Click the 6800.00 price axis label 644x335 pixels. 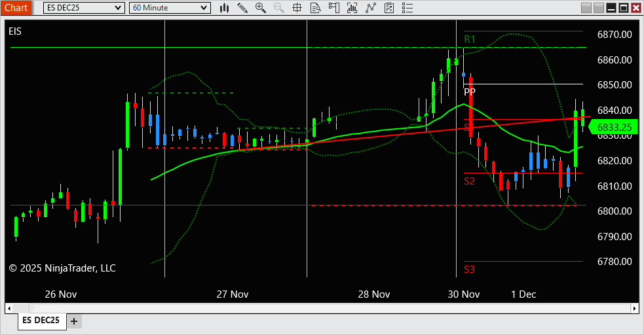click(615, 211)
